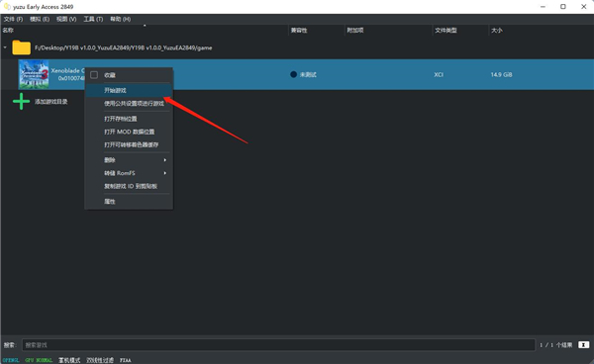Choose 使用公共设置项进行游戏 in context menu
Screen dimensions: 594x364
pos(129,103)
